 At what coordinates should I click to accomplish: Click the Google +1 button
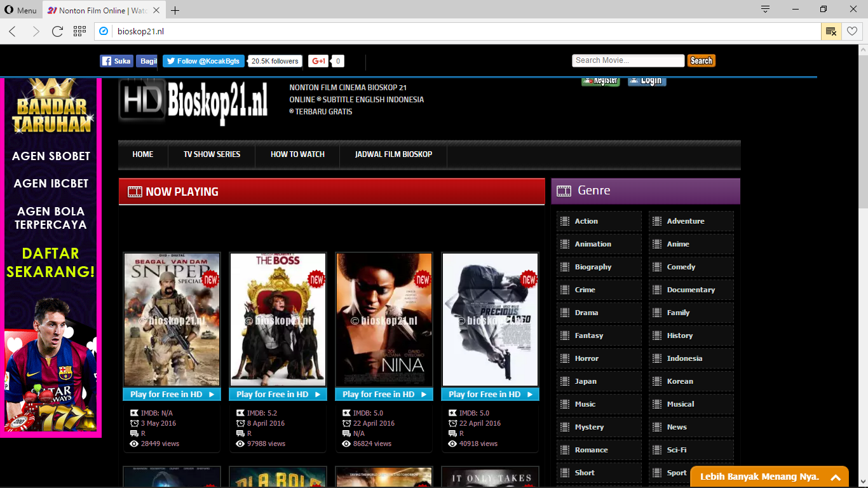click(x=318, y=61)
